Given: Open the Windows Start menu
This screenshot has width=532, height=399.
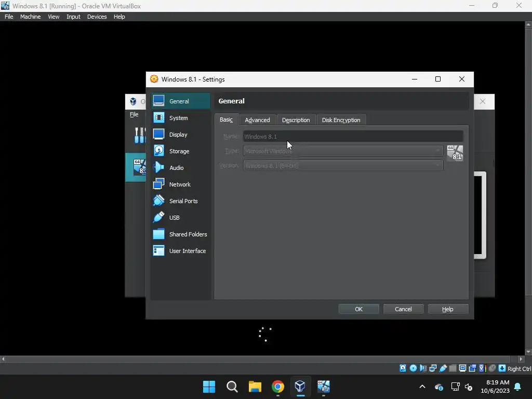Looking at the screenshot, I should pos(209,387).
